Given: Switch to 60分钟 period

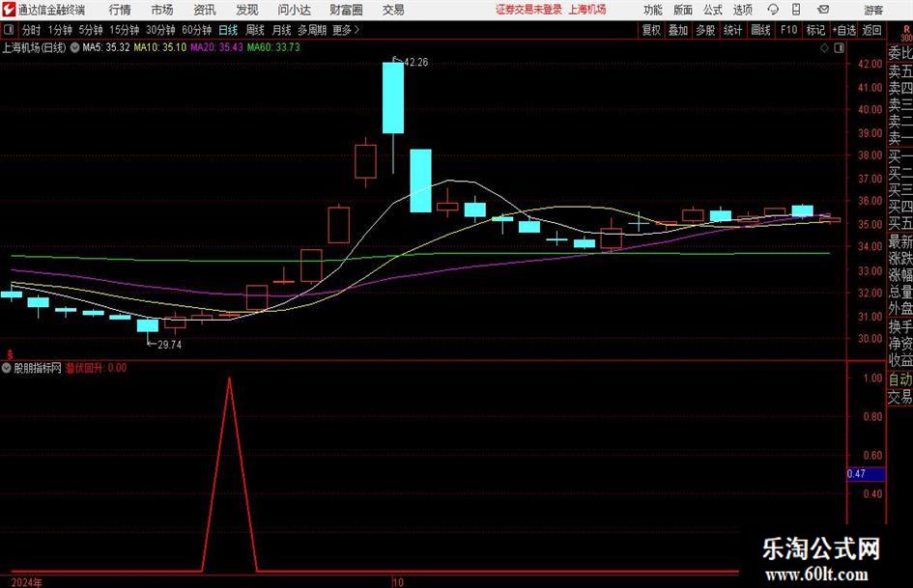Looking at the screenshot, I should [x=197, y=30].
